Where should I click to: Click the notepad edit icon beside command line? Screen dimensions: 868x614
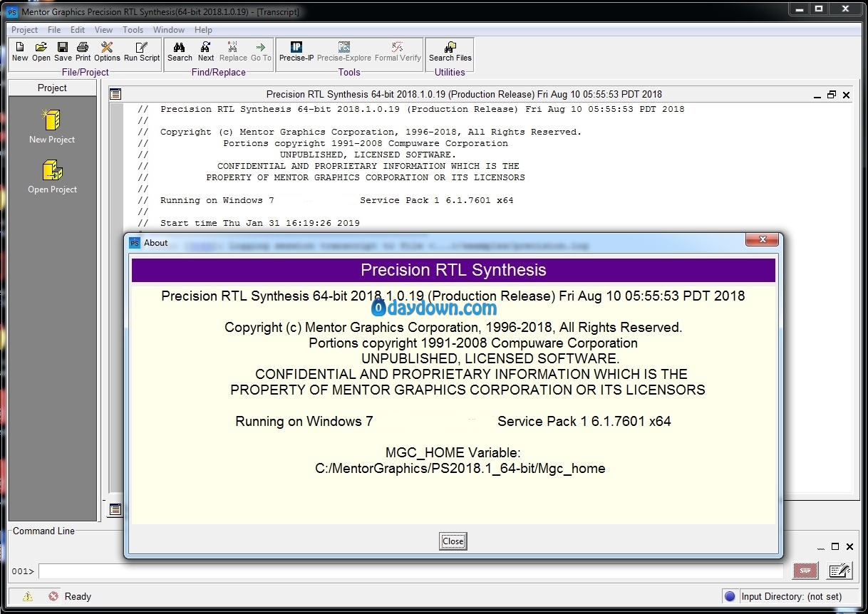tap(839, 571)
